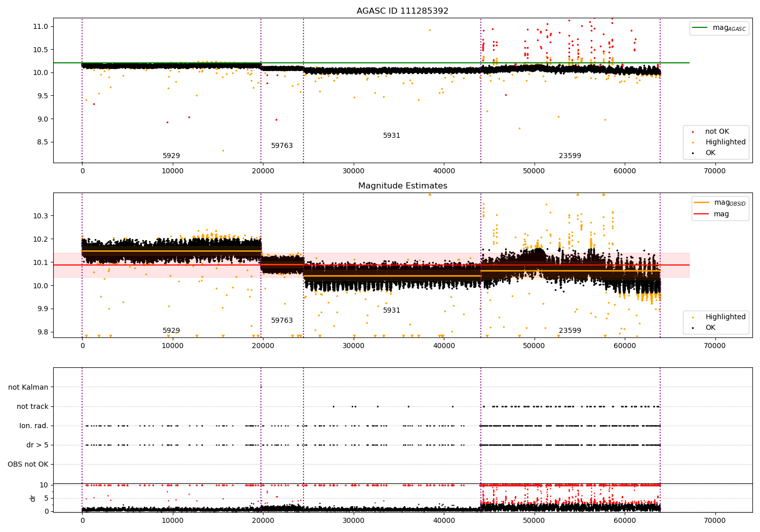Click the 'Magnitude Estimates' plot title
760x532 pixels.
click(403, 186)
